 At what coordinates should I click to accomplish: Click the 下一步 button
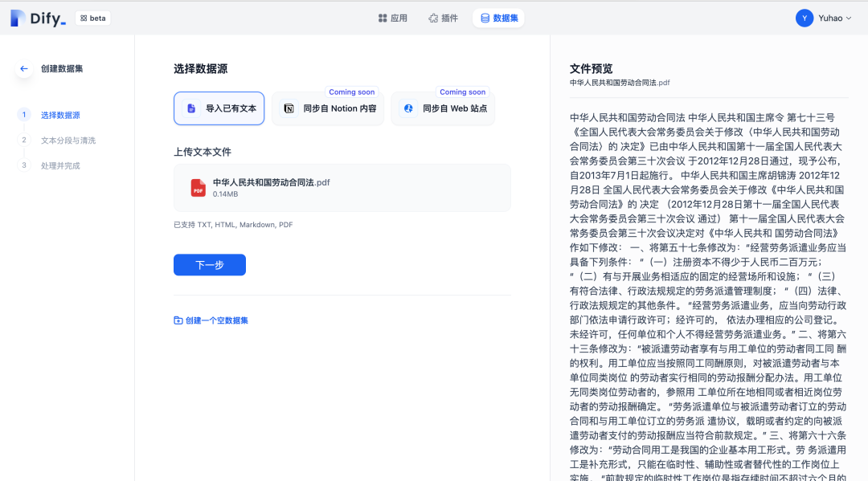(x=209, y=265)
